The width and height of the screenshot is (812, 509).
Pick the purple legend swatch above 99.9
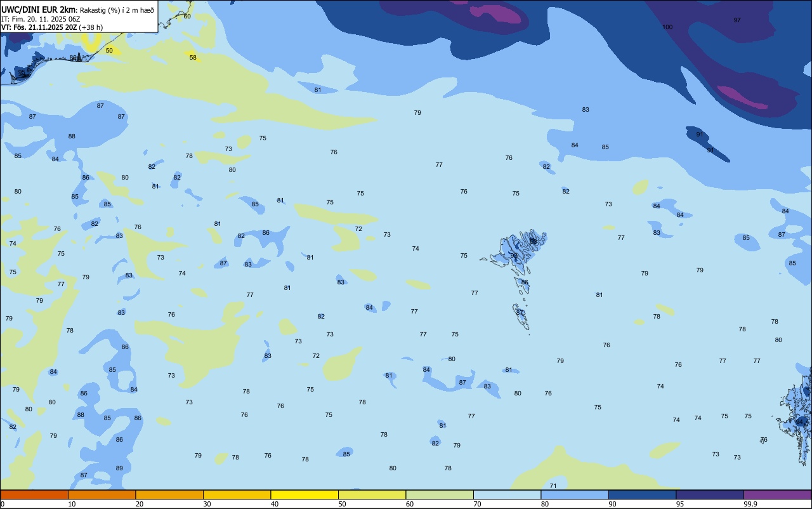[777, 495]
